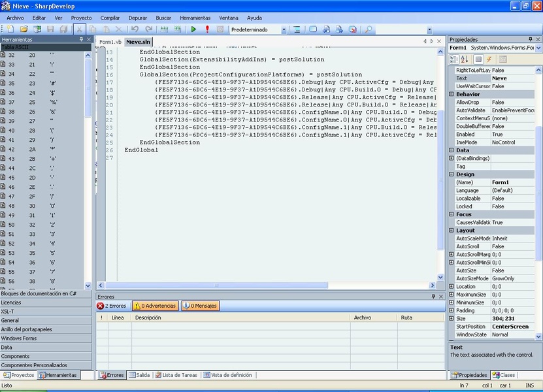Expand the Location property
Screen dimensions: 543x392
(451, 287)
